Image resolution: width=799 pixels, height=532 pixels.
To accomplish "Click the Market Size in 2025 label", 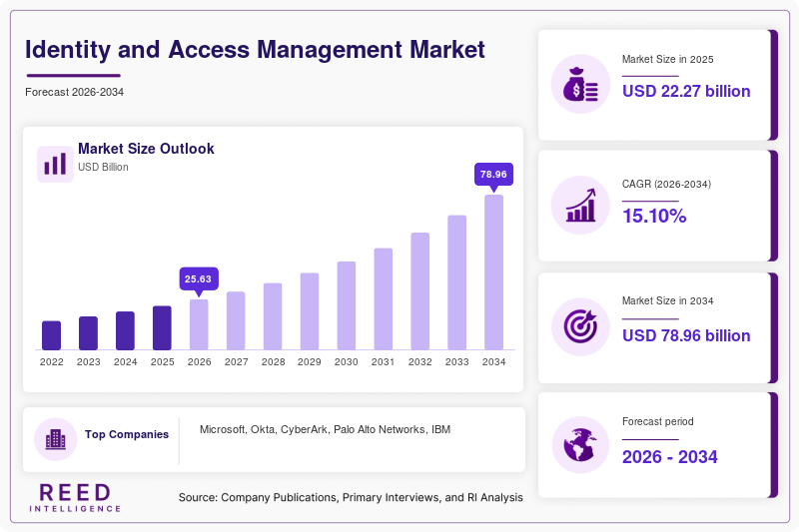I will coord(667,60).
